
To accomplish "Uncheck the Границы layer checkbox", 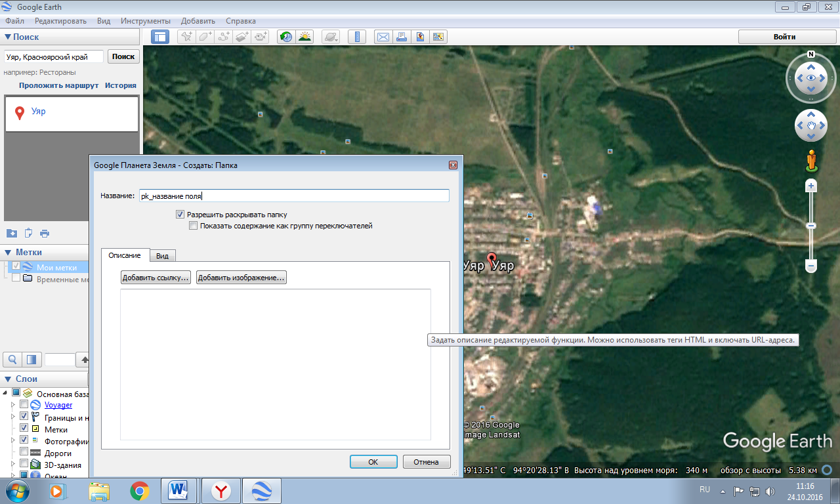I will (x=24, y=417).
